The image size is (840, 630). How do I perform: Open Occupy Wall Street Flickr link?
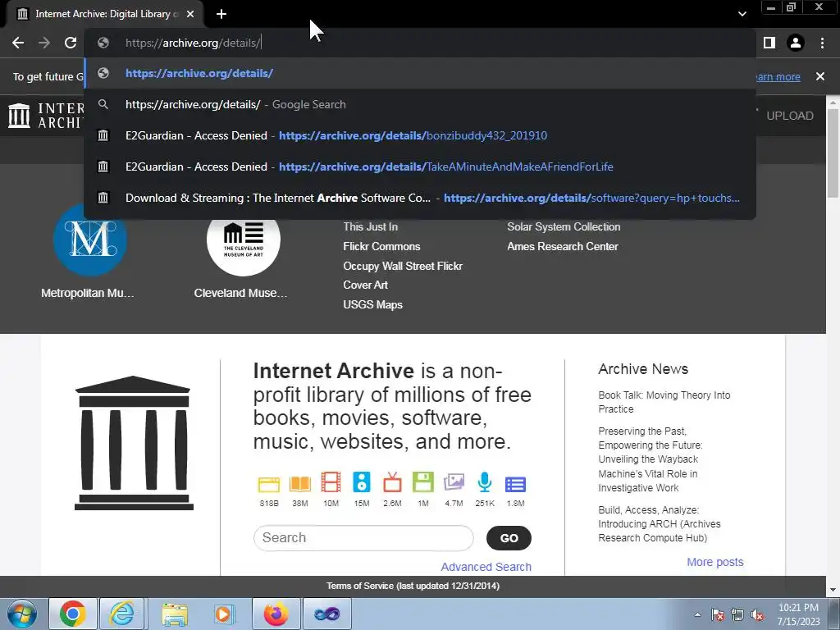[402, 266]
